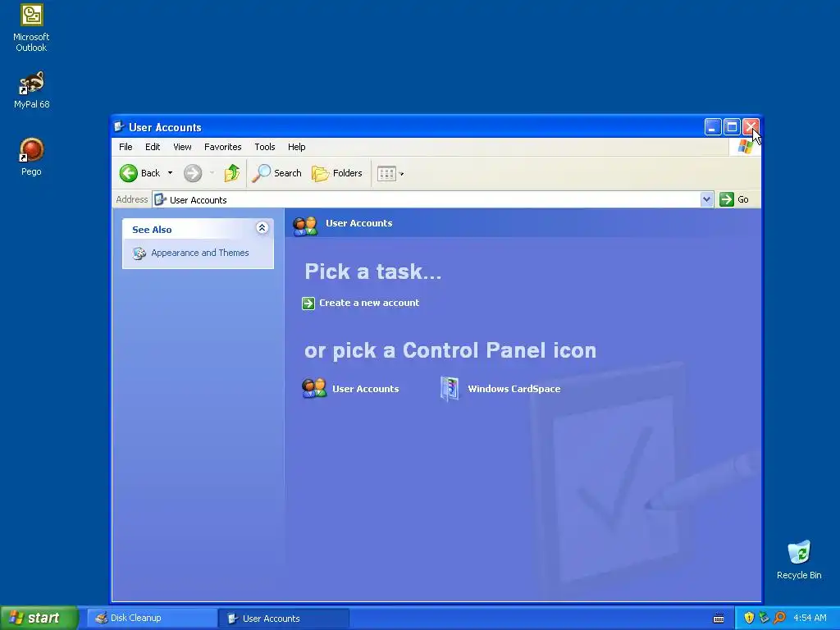The image size is (840, 630).
Task: Click User Accounts taskbar button
Action: coord(284,618)
